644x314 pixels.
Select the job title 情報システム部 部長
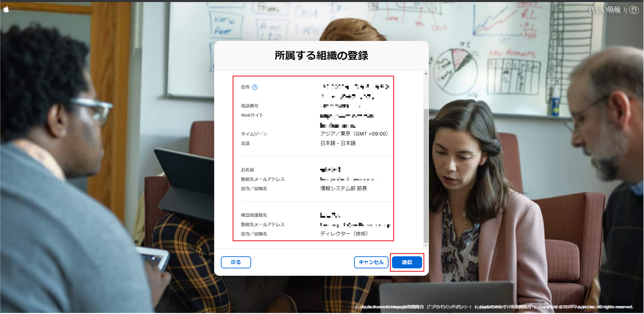tap(343, 189)
